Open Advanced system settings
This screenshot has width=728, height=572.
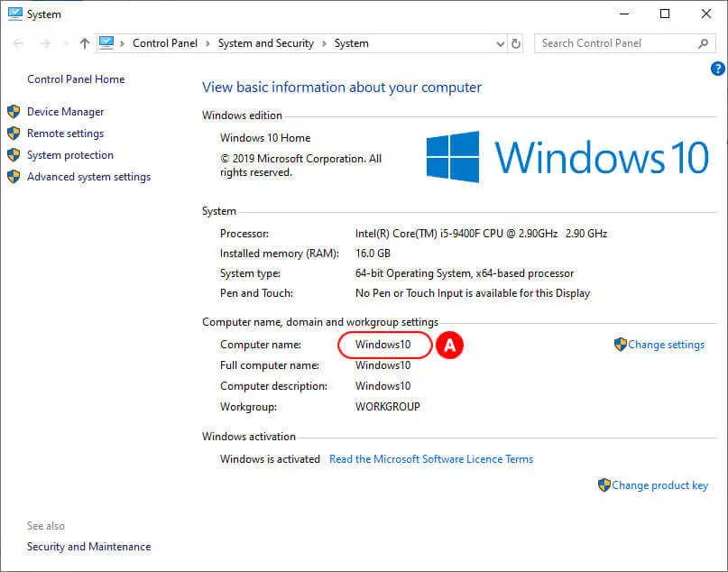[x=88, y=177]
